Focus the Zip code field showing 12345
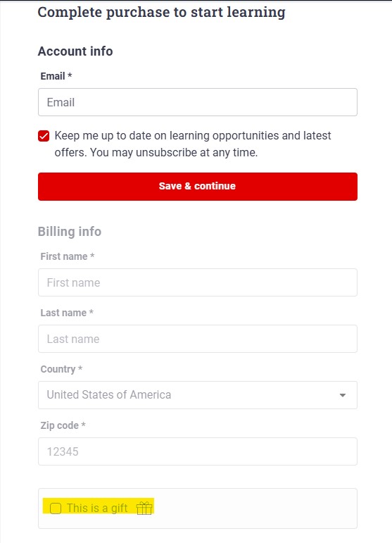 pos(198,451)
